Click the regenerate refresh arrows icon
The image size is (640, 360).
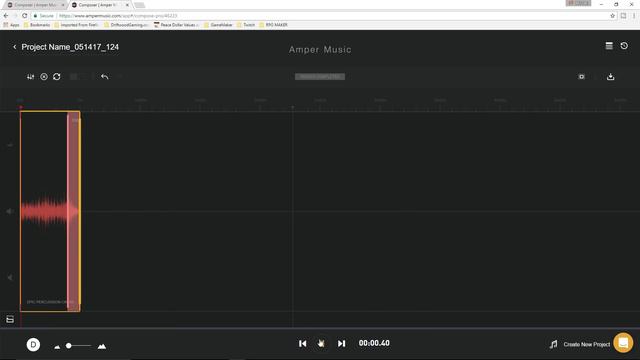point(57,77)
